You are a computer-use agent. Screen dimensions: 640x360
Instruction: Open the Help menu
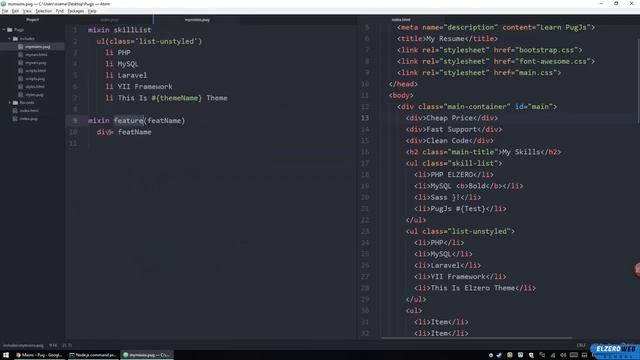[x=92, y=11]
